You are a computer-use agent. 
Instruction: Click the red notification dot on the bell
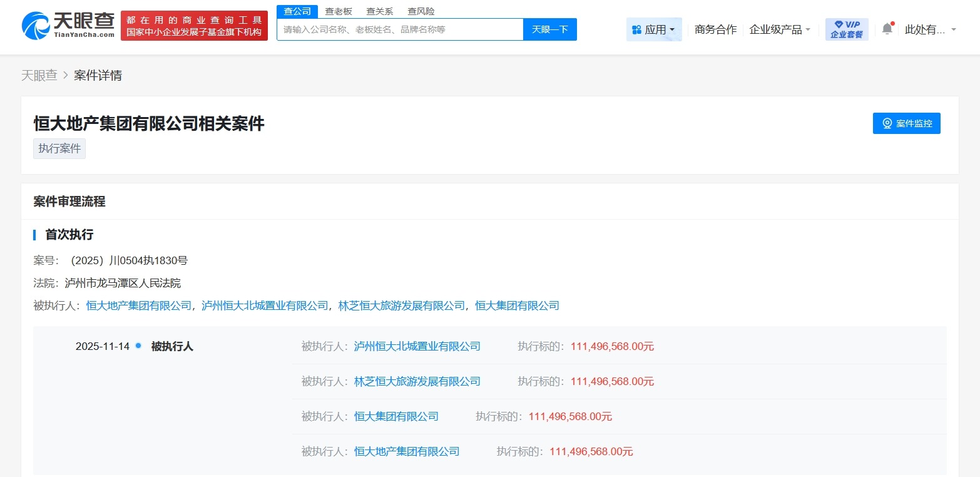point(892,23)
